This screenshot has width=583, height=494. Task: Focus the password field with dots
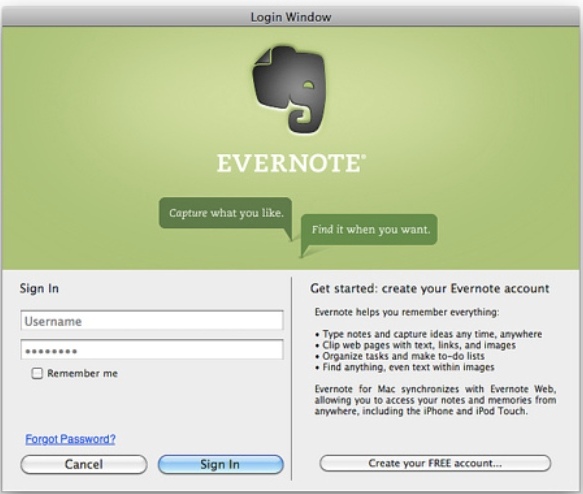[x=152, y=349]
